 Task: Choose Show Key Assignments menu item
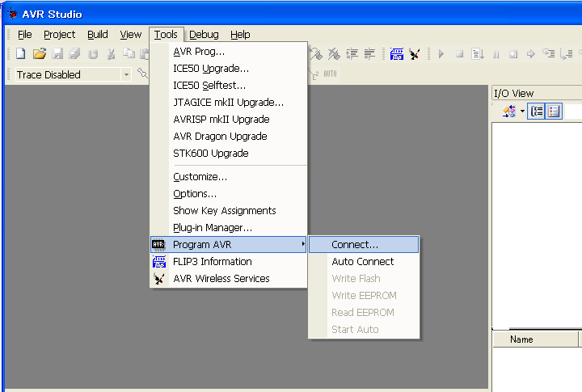(229, 211)
